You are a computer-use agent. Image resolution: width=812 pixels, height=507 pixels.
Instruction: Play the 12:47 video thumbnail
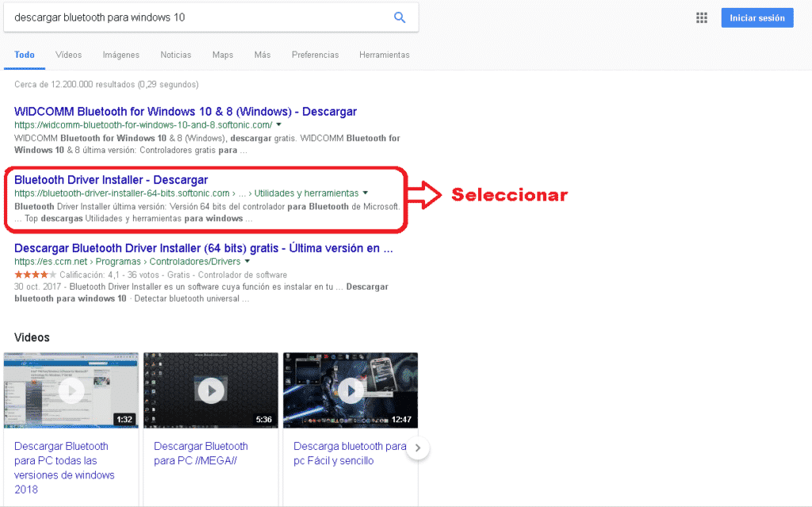tap(350, 390)
